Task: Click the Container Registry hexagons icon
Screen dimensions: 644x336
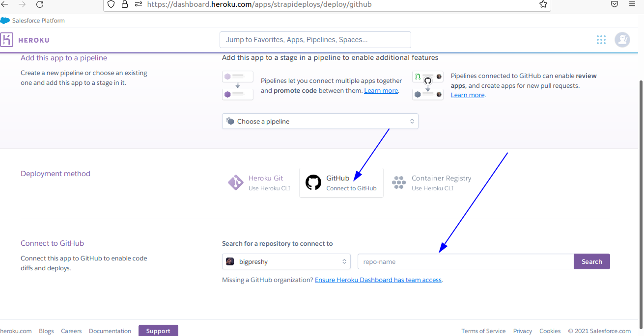Action: pos(399,182)
